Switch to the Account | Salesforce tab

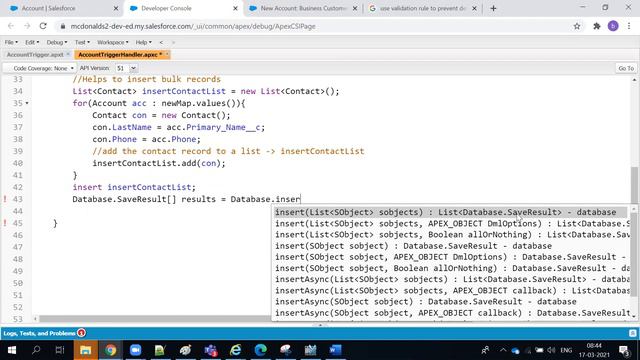pos(61,8)
